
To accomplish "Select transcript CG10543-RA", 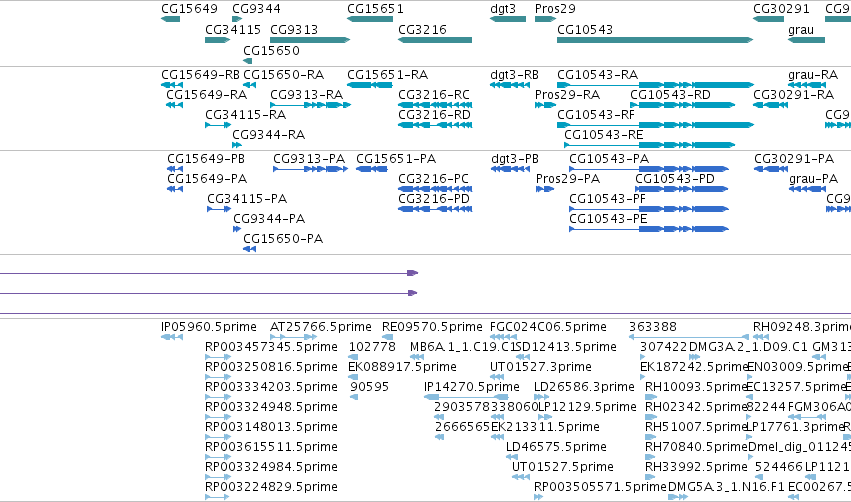I will [x=655, y=85].
